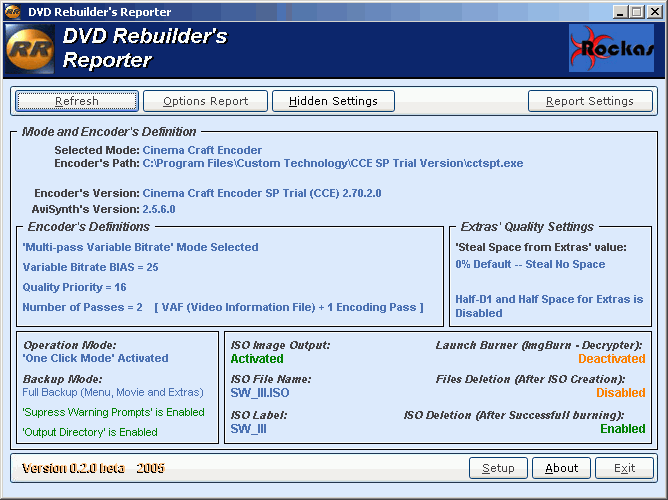Click the Rockas logo image
Image resolution: width=668 pixels, height=500 pixels.
click(611, 48)
